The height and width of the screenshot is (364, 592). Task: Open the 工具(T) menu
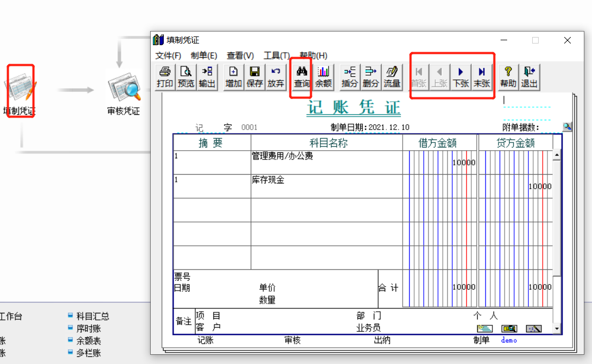pos(276,55)
